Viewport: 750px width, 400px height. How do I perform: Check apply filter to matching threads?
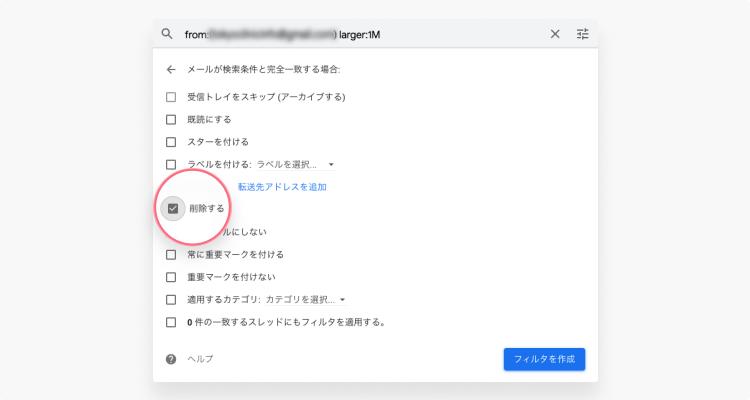coord(171,322)
